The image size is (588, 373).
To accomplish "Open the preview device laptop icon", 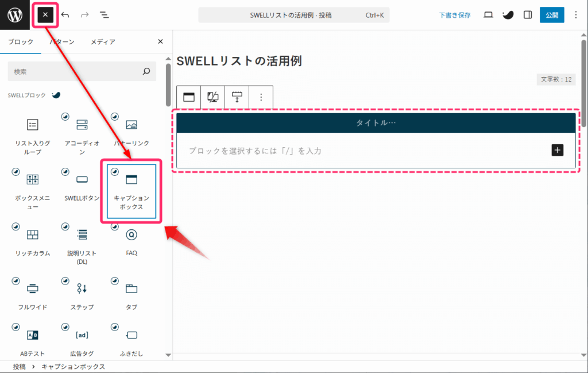I will 488,15.
